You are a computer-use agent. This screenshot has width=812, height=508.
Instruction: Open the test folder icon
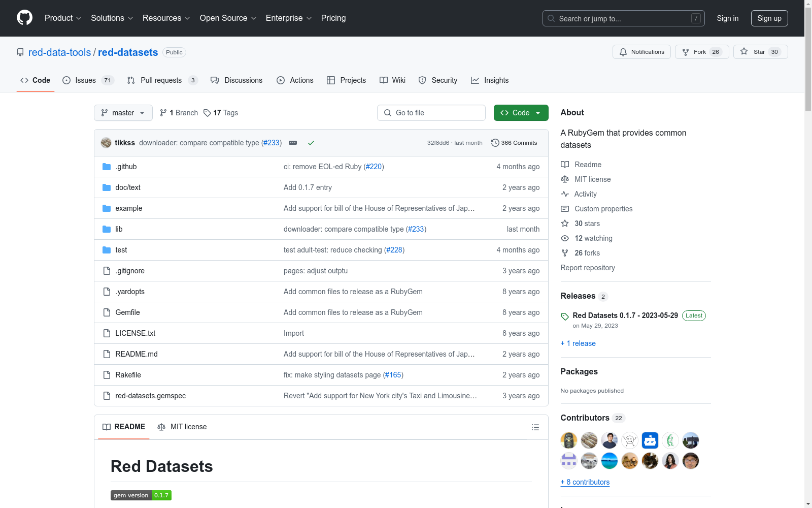107,250
